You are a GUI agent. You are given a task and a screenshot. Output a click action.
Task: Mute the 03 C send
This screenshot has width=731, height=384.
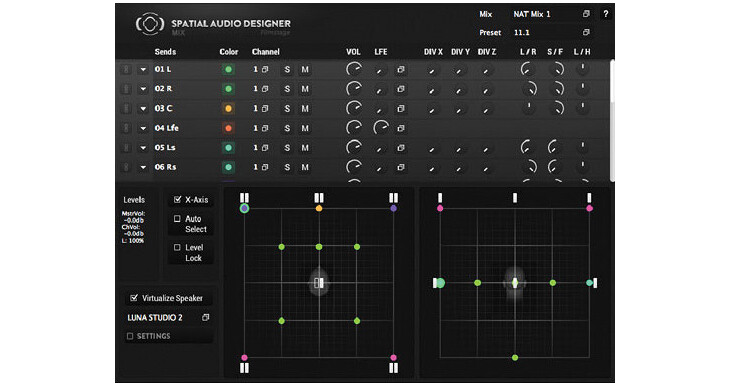pos(305,109)
